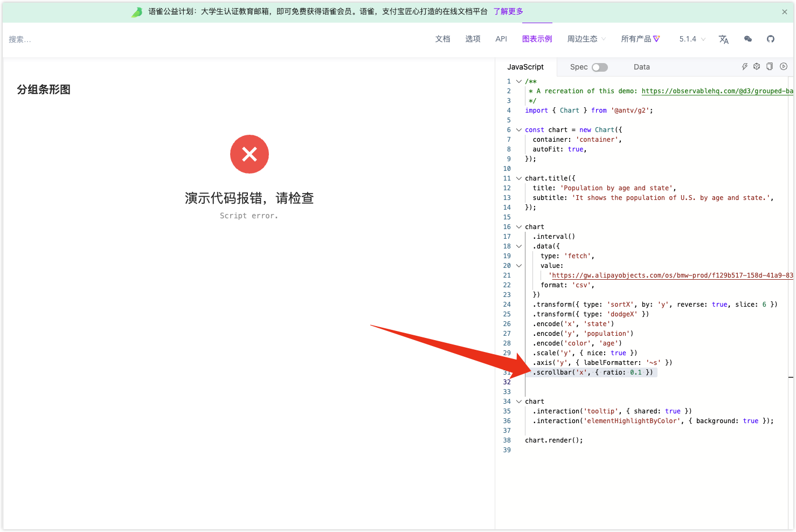Select the highlighted scrollbar line 31
This screenshot has height=532, width=796.
click(593, 372)
